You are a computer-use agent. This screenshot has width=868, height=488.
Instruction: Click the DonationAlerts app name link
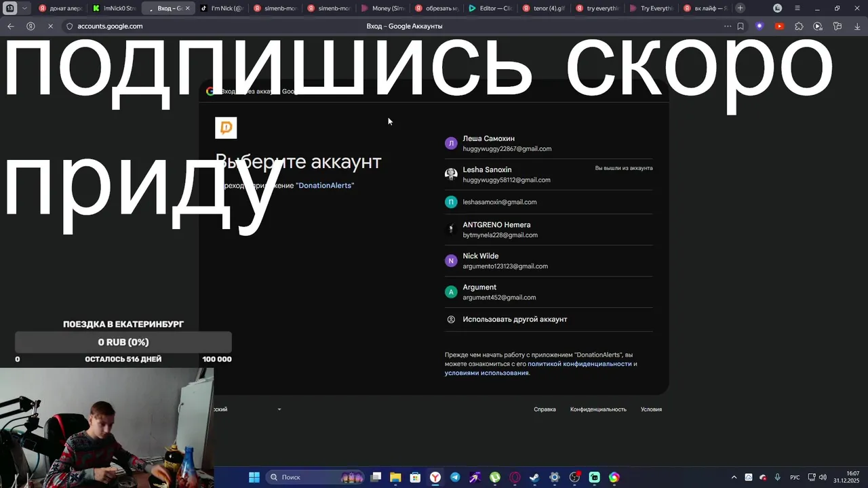coord(325,185)
